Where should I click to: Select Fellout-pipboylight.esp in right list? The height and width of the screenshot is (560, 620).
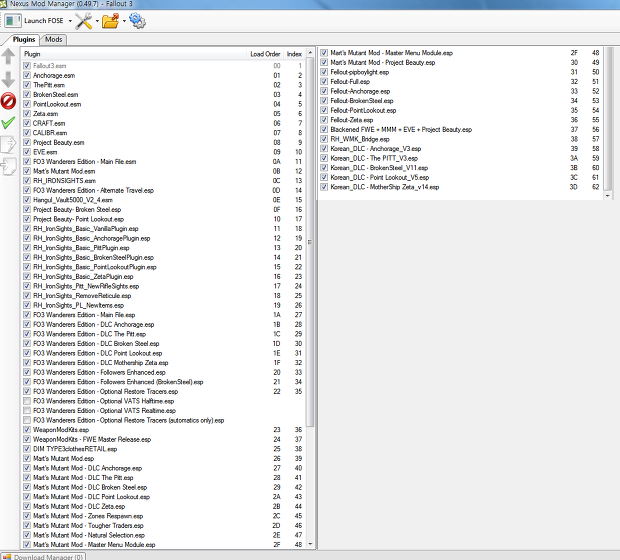(461, 72)
